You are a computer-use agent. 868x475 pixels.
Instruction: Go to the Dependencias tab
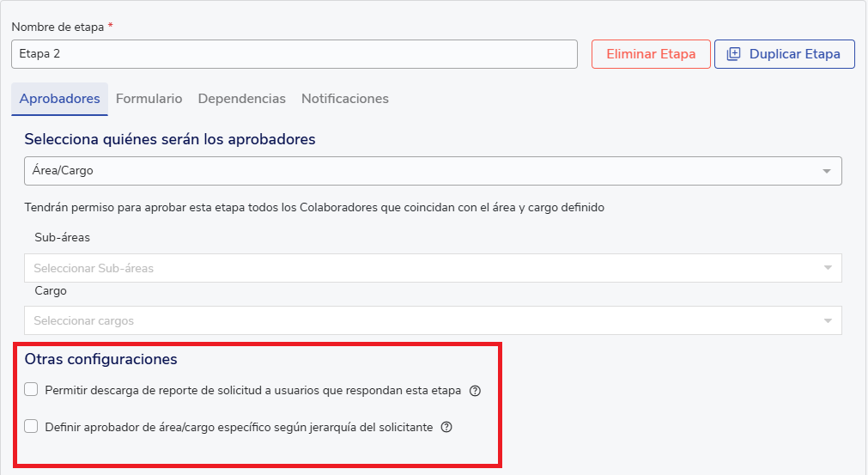coord(241,99)
